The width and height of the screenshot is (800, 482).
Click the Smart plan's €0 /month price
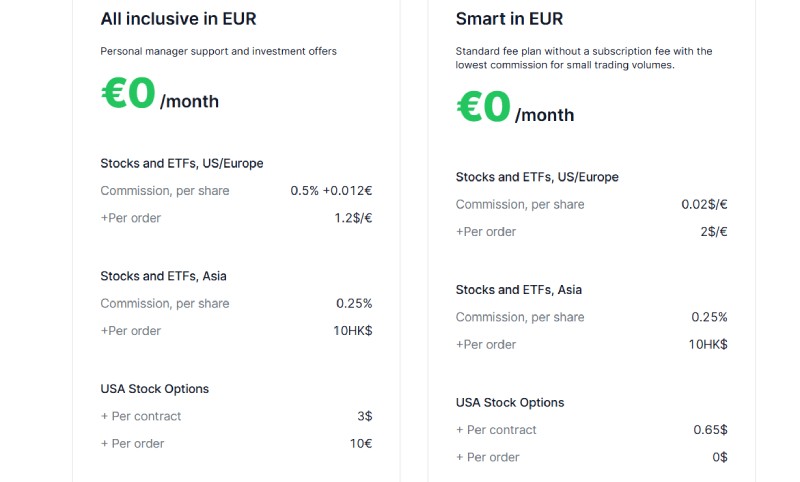point(515,108)
